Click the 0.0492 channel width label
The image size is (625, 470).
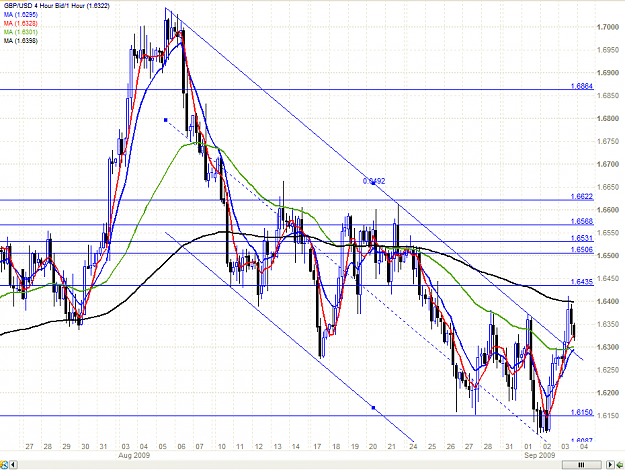374,181
